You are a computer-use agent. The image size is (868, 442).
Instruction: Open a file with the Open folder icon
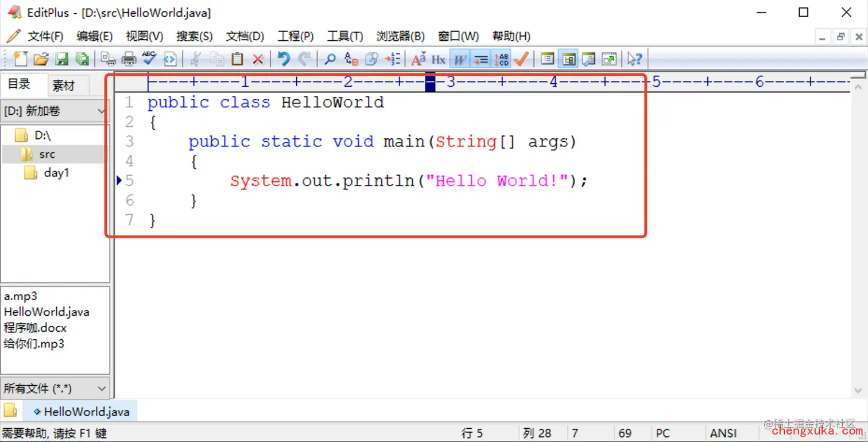[41, 59]
